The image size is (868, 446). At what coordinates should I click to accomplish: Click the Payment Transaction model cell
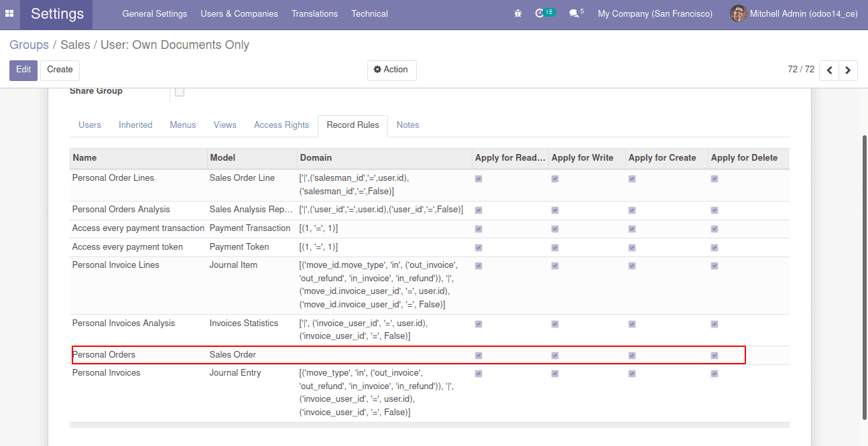point(250,228)
